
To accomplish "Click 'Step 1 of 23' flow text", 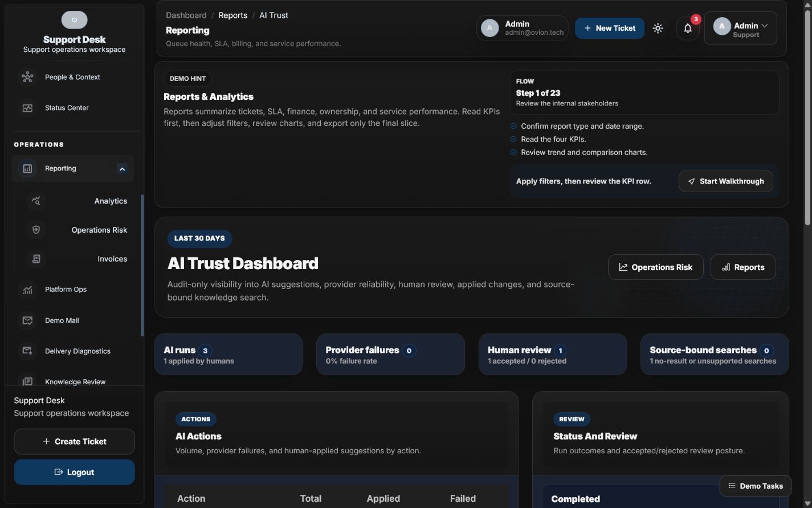I will coord(538,93).
